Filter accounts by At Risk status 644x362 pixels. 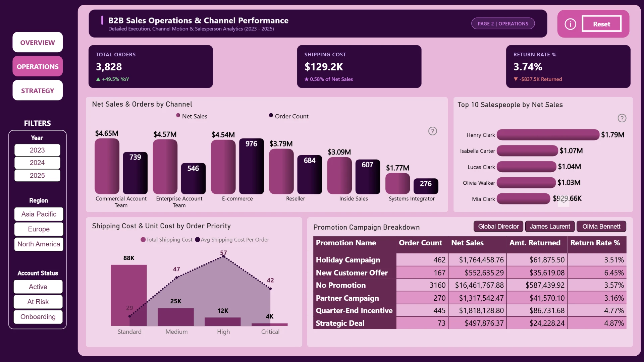pos(38,302)
